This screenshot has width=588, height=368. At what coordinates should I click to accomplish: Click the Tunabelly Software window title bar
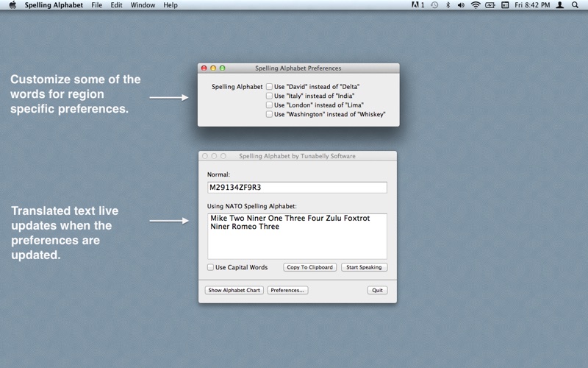point(298,156)
